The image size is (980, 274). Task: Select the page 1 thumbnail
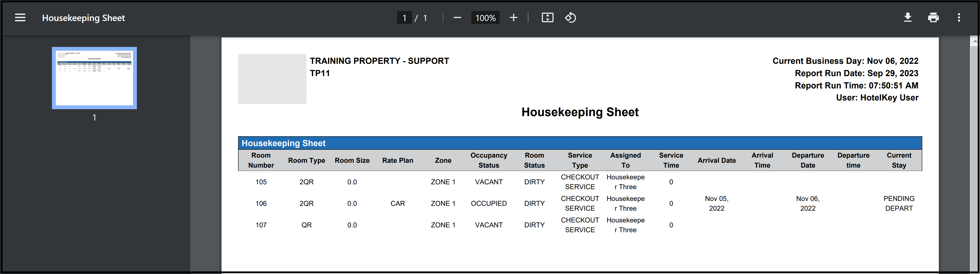click(x=94, y=78)
